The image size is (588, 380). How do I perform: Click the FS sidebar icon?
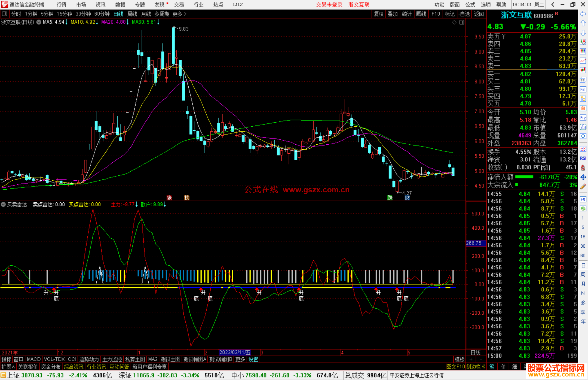point(583,199)
